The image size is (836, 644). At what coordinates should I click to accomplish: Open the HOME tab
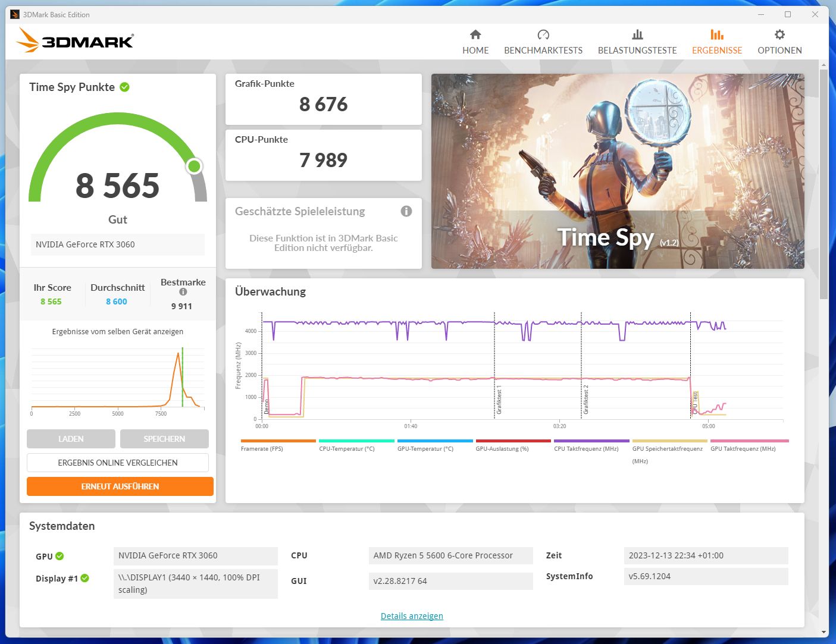475,42
